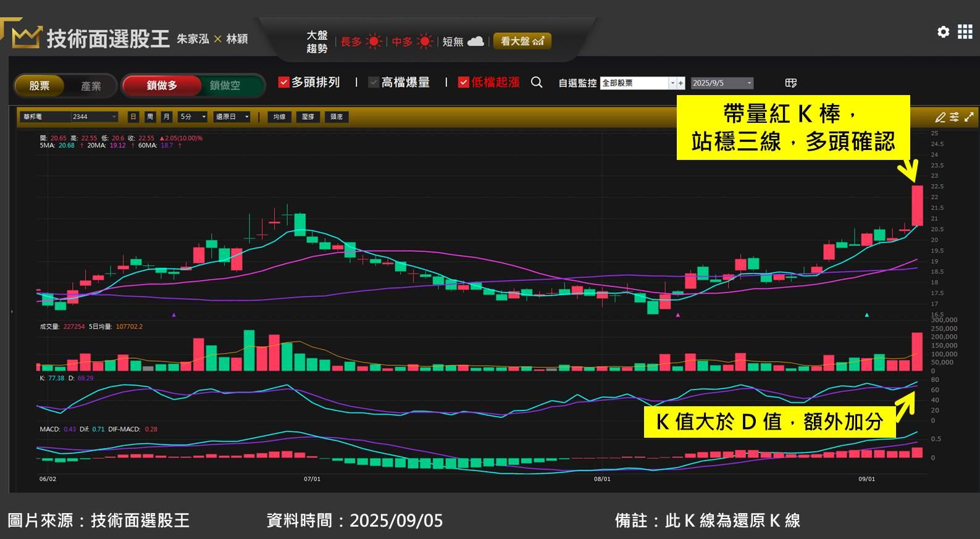Screen dimensions: 980x539
Task: Open chart indicator settings sliders icon
Action: point(954,117)
